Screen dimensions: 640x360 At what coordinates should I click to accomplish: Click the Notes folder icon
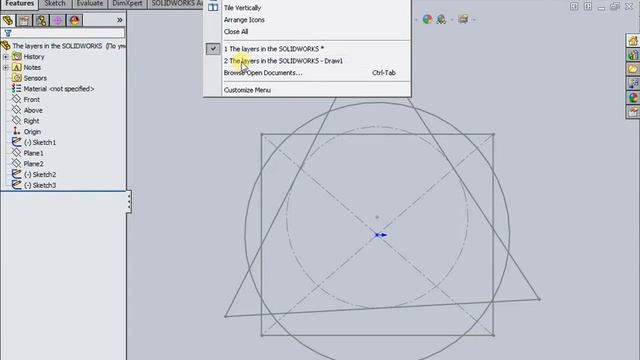pyautogui.click(x=17, y=67)
